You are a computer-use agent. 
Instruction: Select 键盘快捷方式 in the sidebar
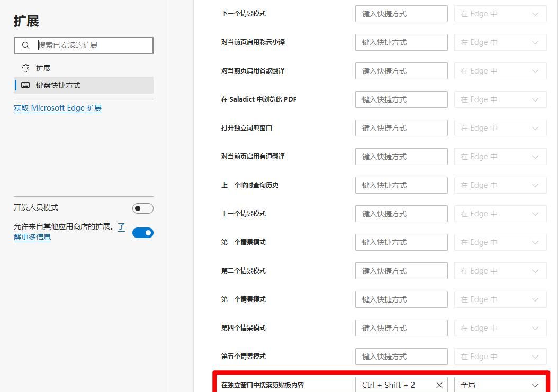[x=58, y=84]
